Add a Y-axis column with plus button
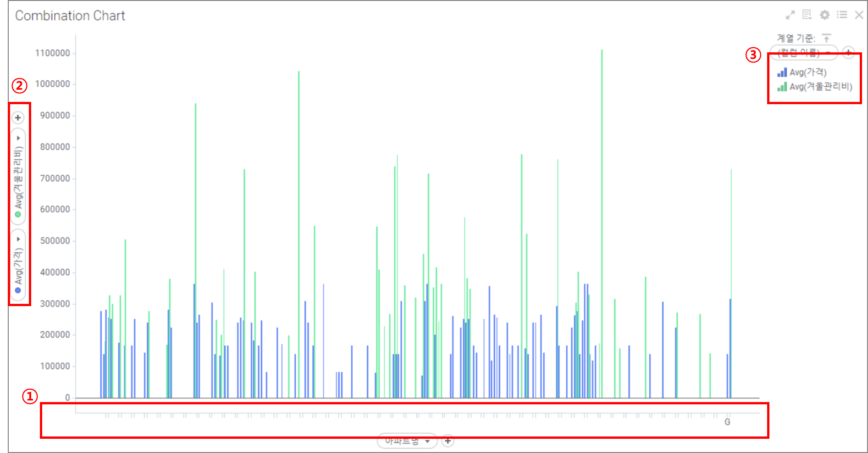Viewport: 868px width, 453px height. [x=18, y=118]
